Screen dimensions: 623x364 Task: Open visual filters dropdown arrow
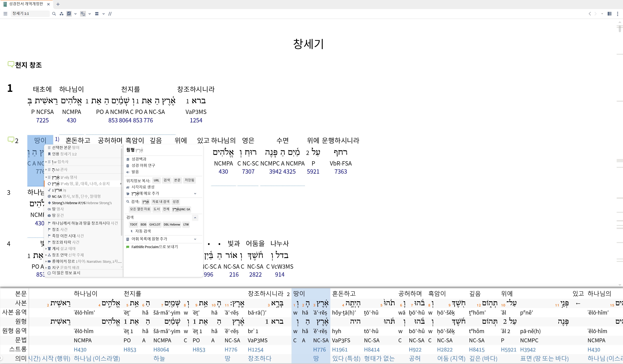pyautogui.click(x=75, y=14)
